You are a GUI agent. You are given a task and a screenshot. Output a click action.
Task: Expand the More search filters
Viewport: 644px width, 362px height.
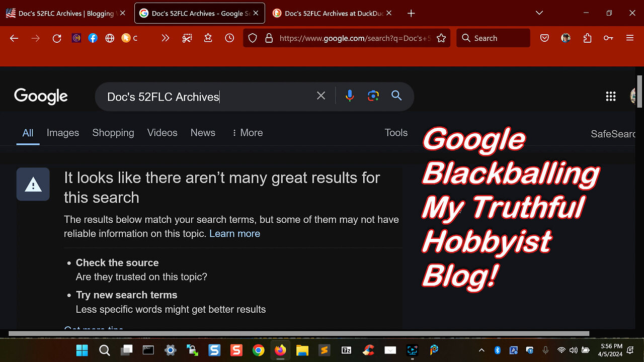pos(247,133)
